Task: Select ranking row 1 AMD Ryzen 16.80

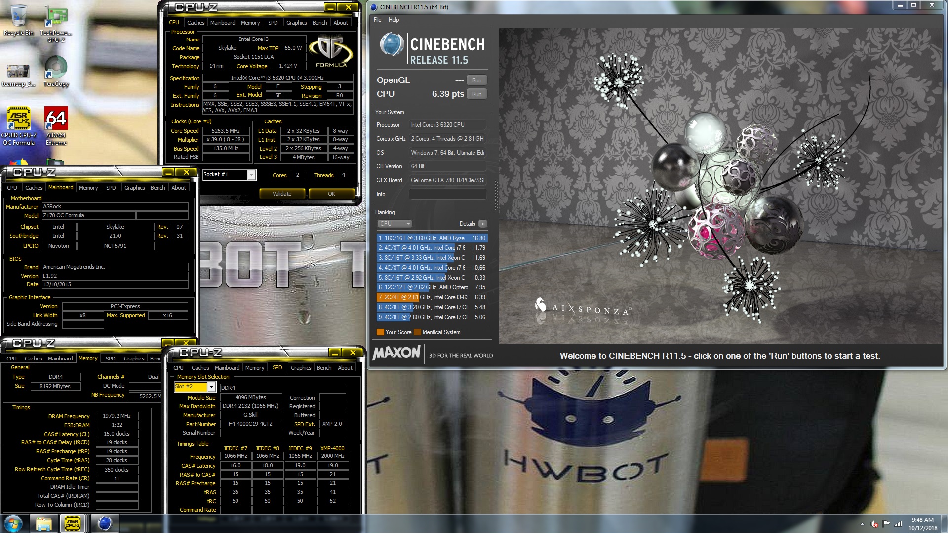Action: click(x=432, y=238)
